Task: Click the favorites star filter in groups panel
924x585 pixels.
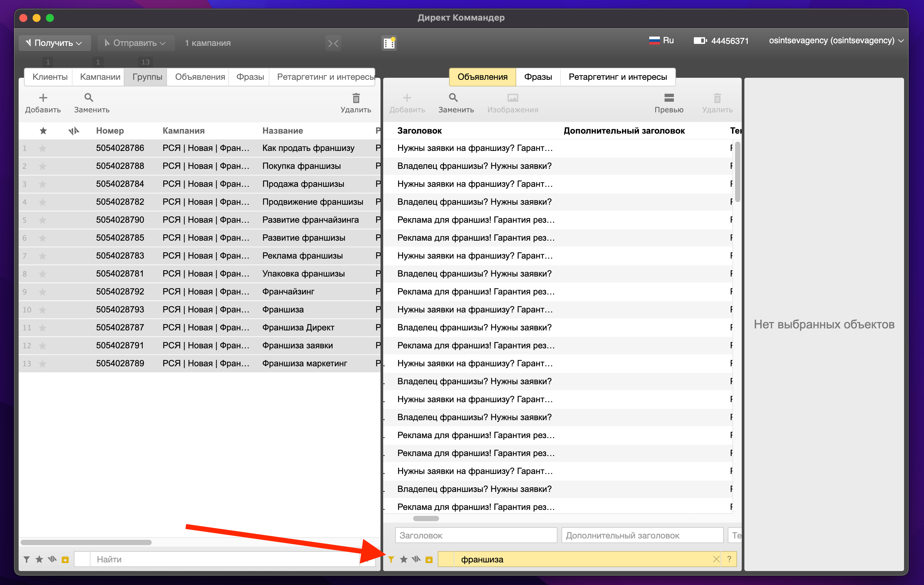Action: (x=39, y=559)
